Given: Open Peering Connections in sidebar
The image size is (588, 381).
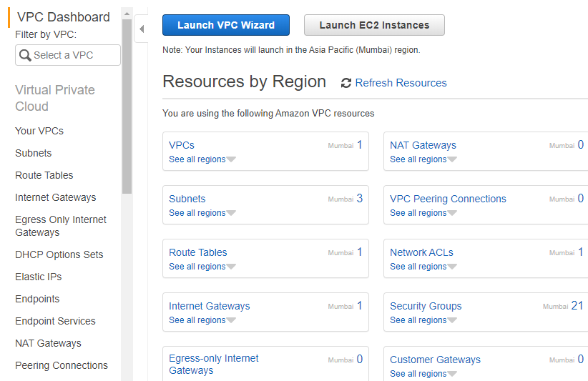Looking at the screenshot, I should [x=62, y=365].
